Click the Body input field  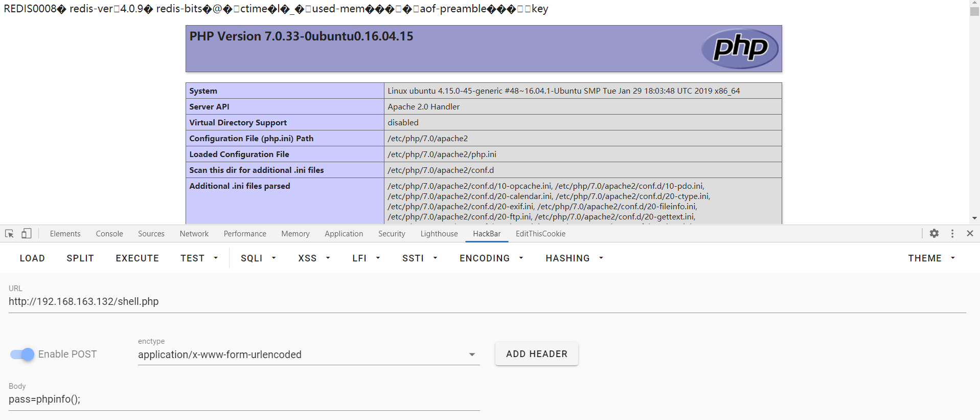tap(244, 400)
